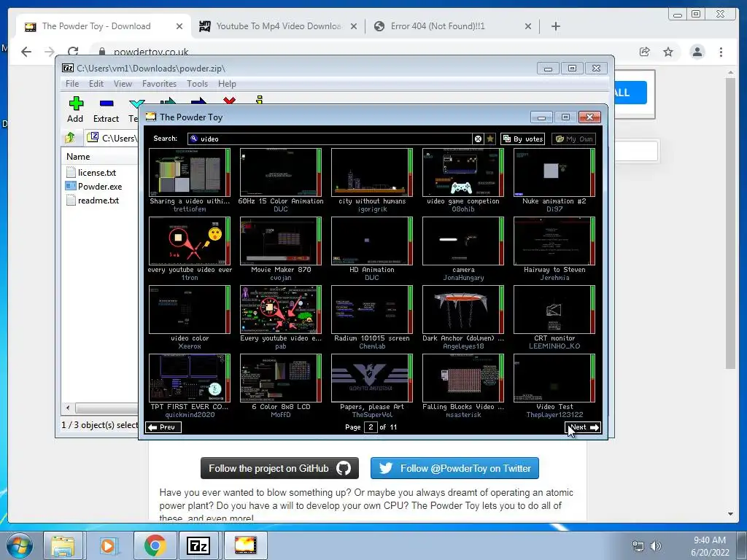Reload the page in Chrome
747x560 pixels.
72,52
